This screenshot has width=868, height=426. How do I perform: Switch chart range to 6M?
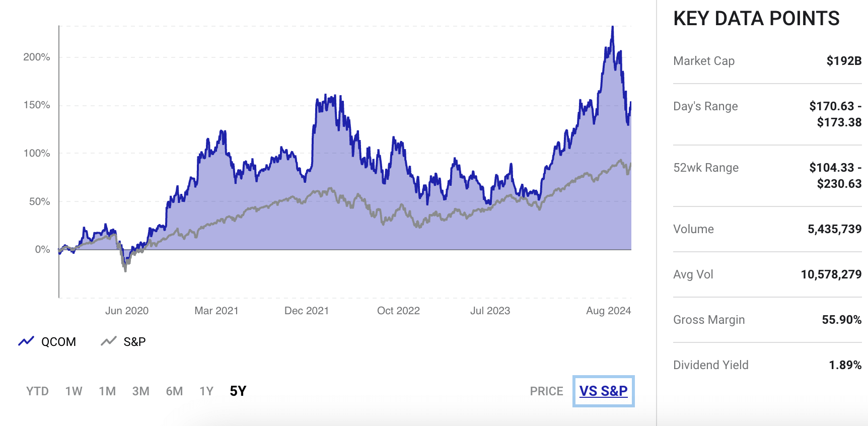[x=174, y=391]
